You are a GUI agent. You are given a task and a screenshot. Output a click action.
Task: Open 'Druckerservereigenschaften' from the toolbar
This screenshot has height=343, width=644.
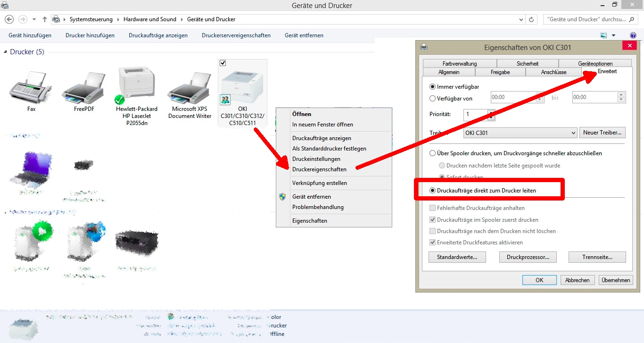click(236, 35)
